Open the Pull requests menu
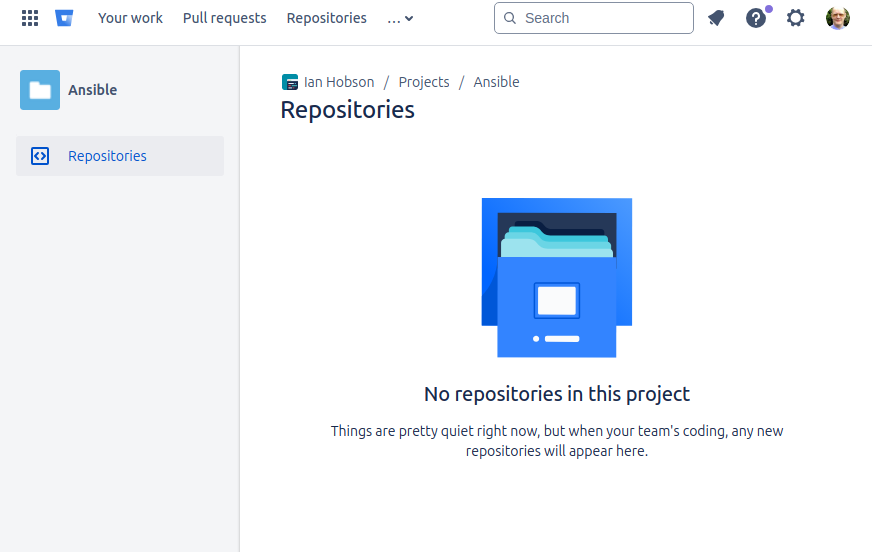The width and height of the screenshot is (872, 552). click(x=225, y=18)
